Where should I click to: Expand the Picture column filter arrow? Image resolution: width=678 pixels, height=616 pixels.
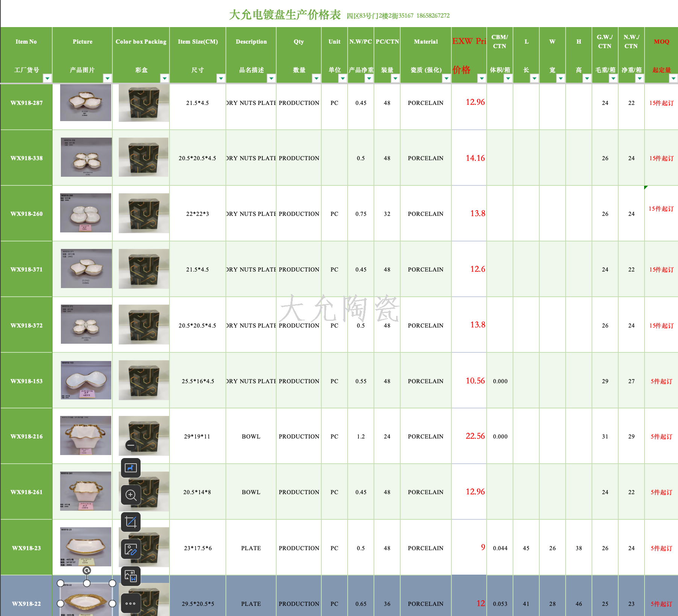coord(107,78)
